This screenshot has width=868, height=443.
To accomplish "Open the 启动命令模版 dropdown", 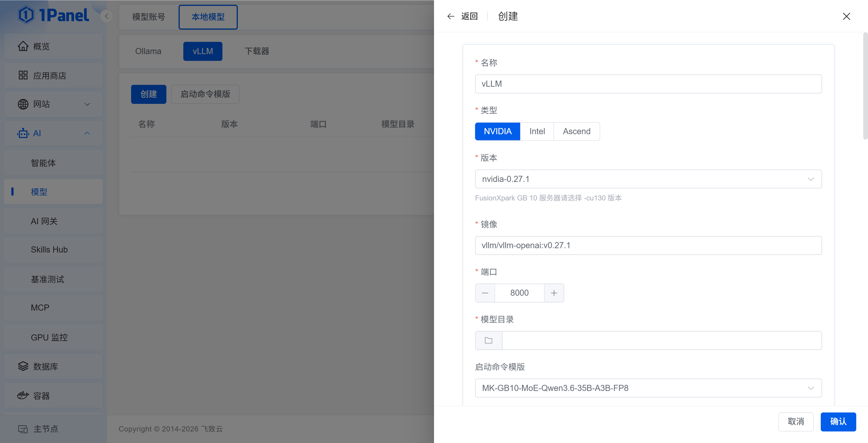I will click(648, 388).
